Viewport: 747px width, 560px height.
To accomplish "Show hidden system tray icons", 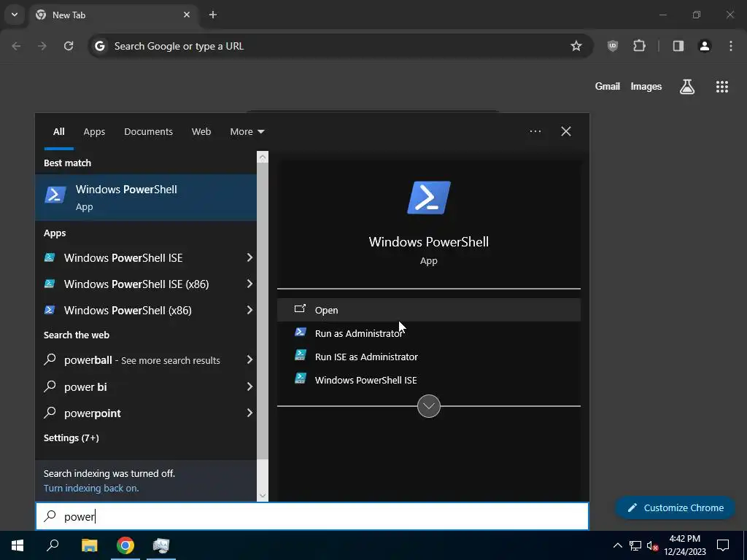I will click(x=617, y=545).
